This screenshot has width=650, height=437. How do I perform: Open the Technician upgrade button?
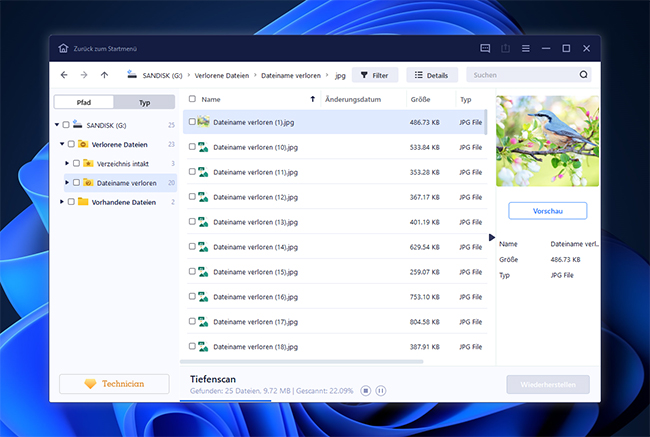[x=114, y=384]
